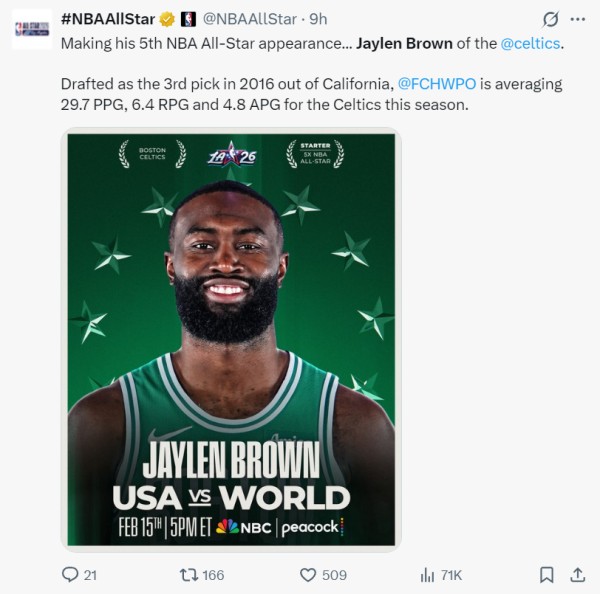
Task: Like the post with the heart icon
Action: 308,575
